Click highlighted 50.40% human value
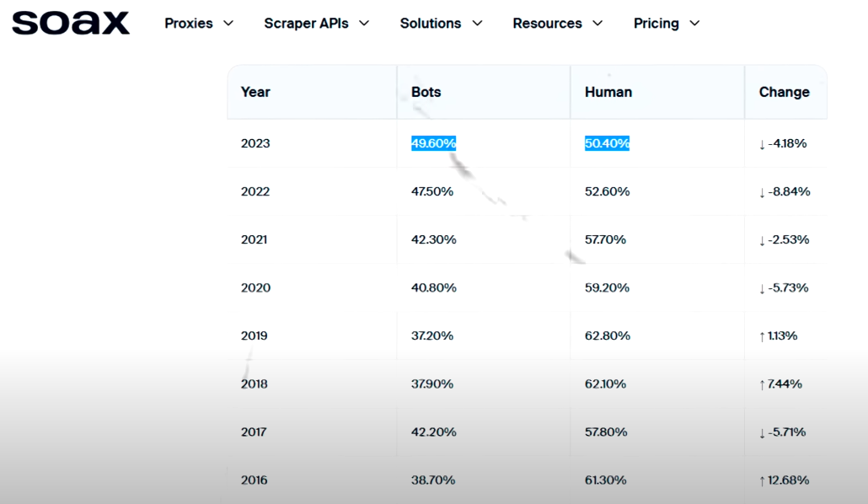The width and height of the screenshot is (868, 504). (x=607, y=143)
